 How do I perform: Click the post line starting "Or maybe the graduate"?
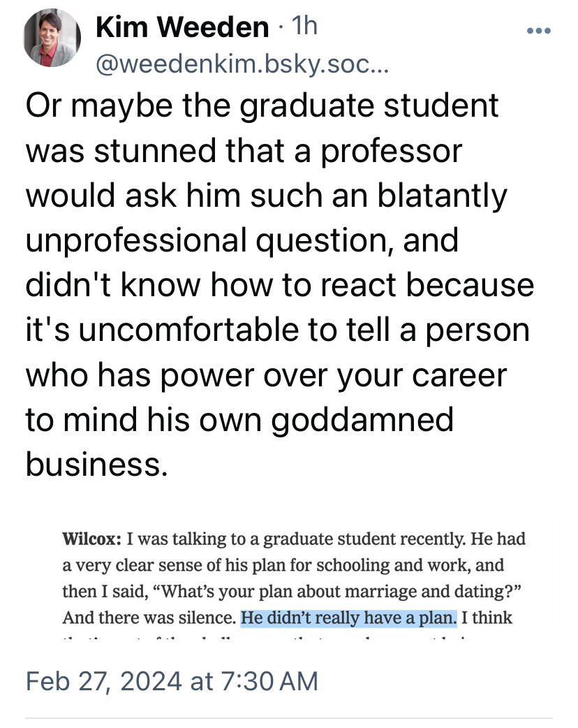[262, 106]
